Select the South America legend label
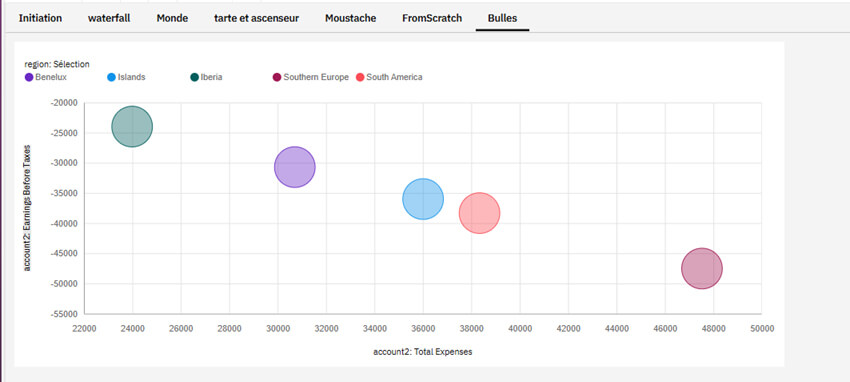The image size is (850, 382). tap(394, 77)
